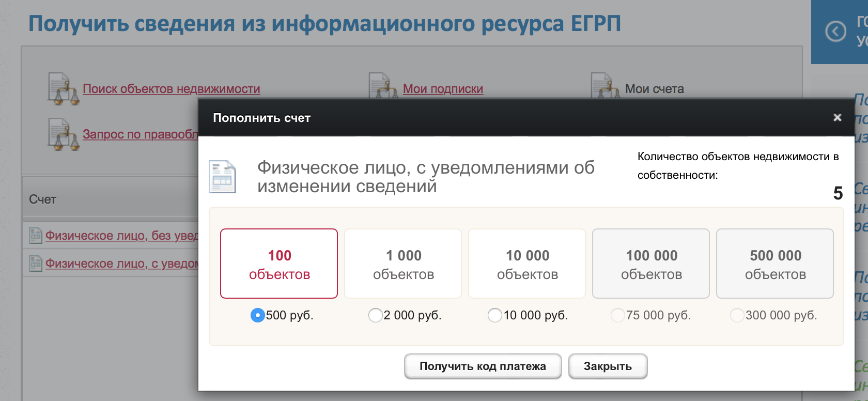Open Поиск объектов недвижимости
The width and height of the screenshot is (868, 401).
pyautogui.click(x=172, y=88)
